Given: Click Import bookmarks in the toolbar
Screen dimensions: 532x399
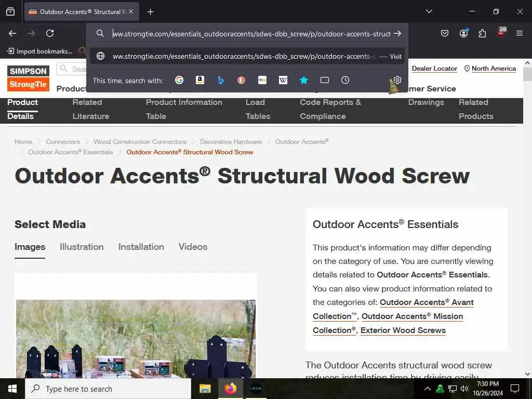Looking at the screenshot, I should [x=39, y=51].
